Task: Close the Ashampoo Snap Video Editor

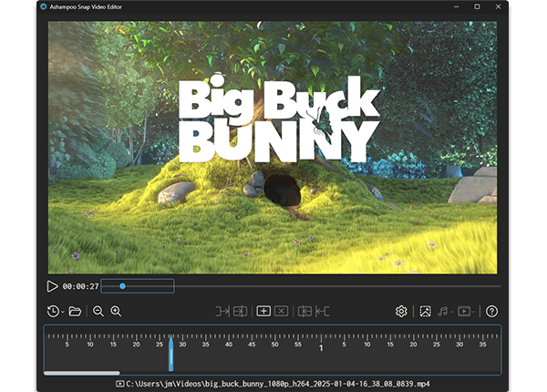Action: 498,6
